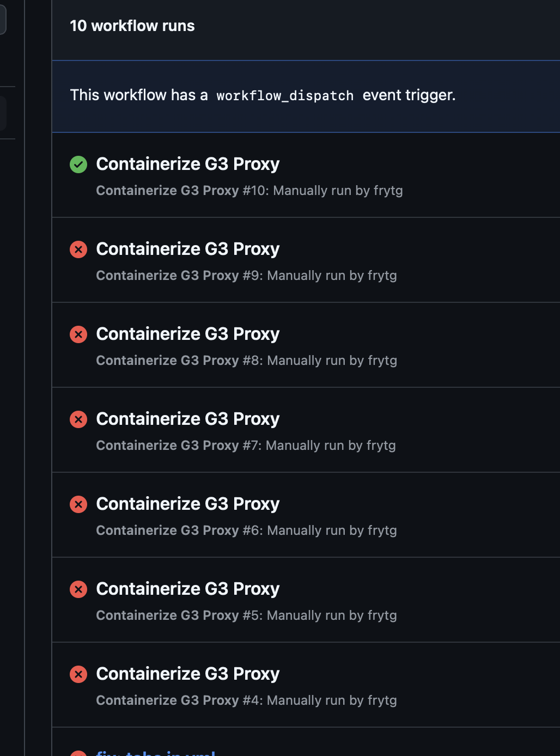The width and height of the screenshot is (560, 756).
Task: Click the workflow_dispatch code label in the banner
Action: click(285, 96)
